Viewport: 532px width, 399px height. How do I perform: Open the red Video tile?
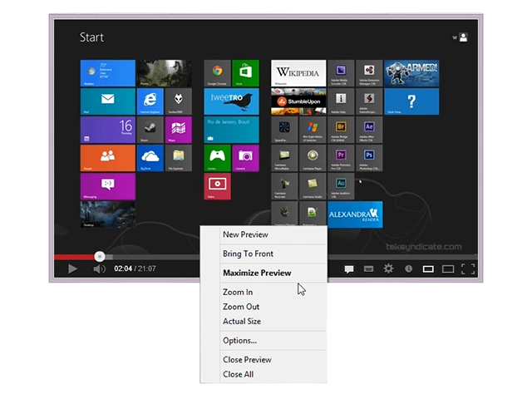click(x=217, y=186)
